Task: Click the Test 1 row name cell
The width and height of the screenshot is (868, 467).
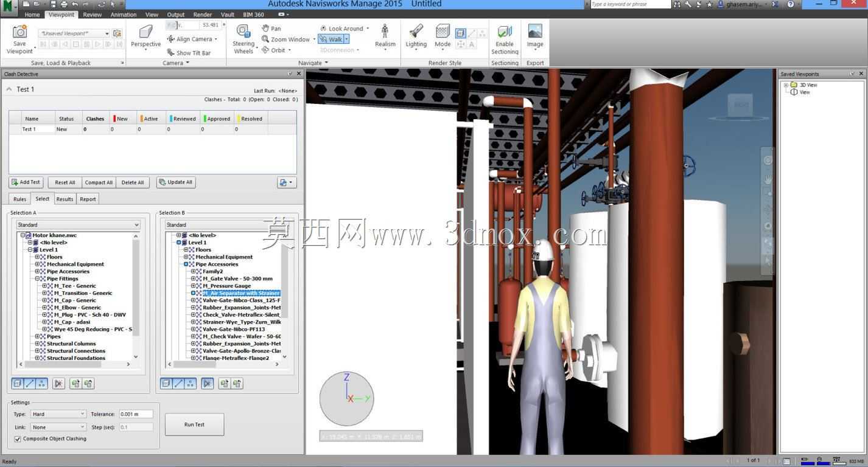Action: [38, 129]
